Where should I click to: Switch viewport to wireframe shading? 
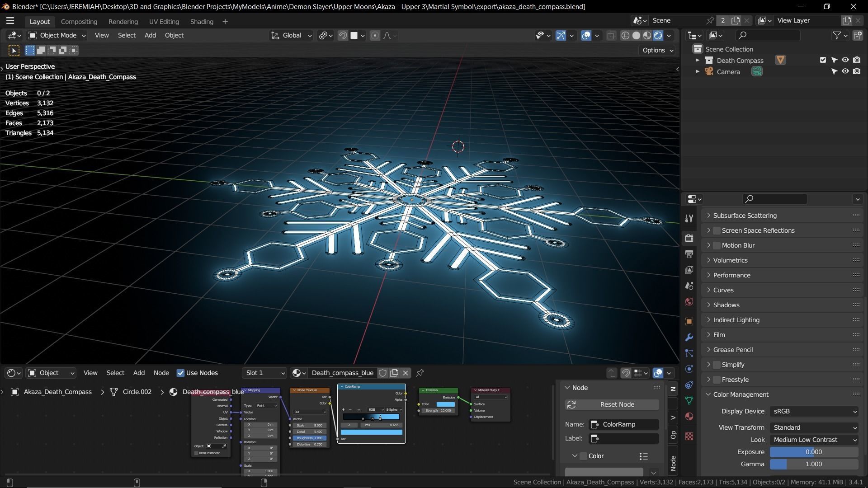click(x=625, y=35)
